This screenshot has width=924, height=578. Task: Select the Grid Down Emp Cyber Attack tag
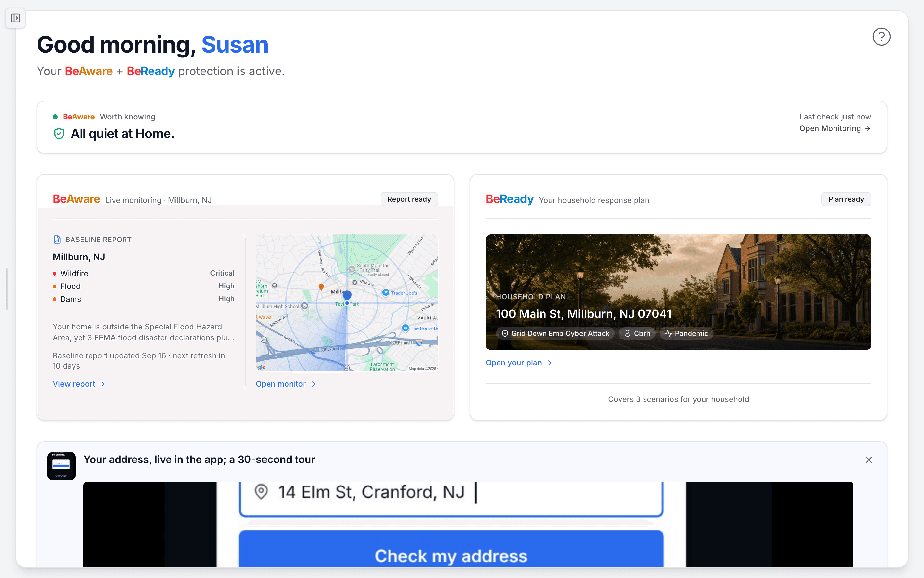click(555, 333)
